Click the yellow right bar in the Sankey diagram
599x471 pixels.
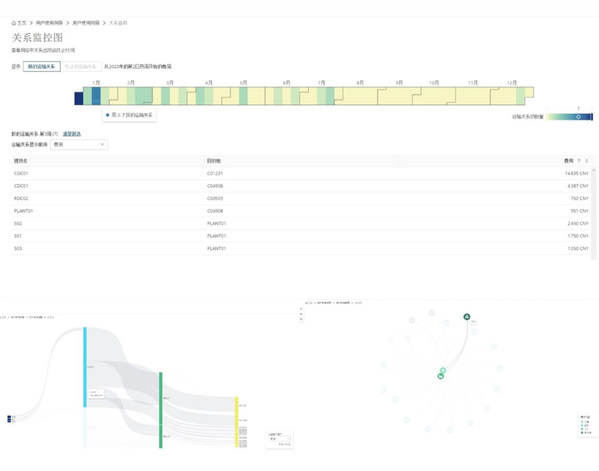[x=236, y=422]
